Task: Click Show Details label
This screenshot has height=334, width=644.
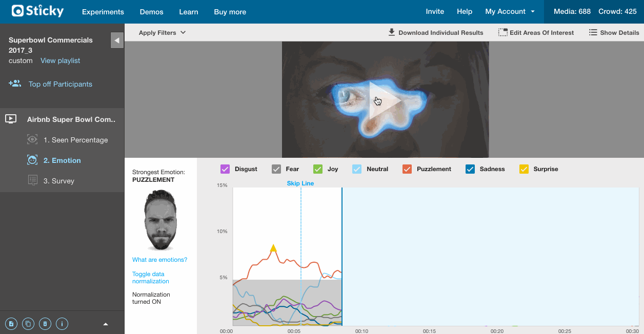Action: [620, 33]
